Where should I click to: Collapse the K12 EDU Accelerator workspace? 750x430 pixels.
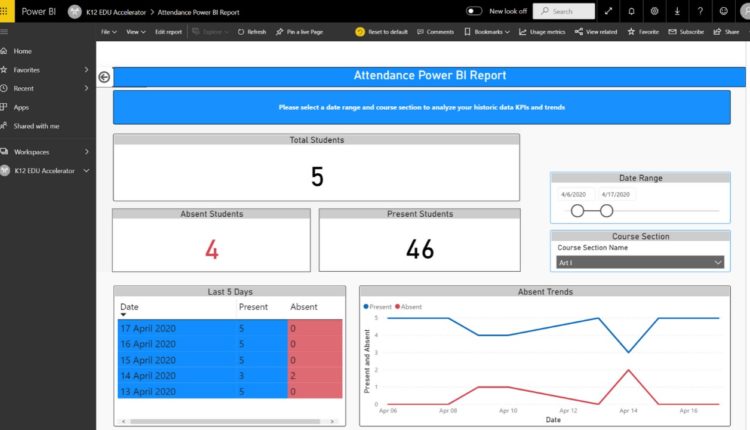click(x=87, y=171)
